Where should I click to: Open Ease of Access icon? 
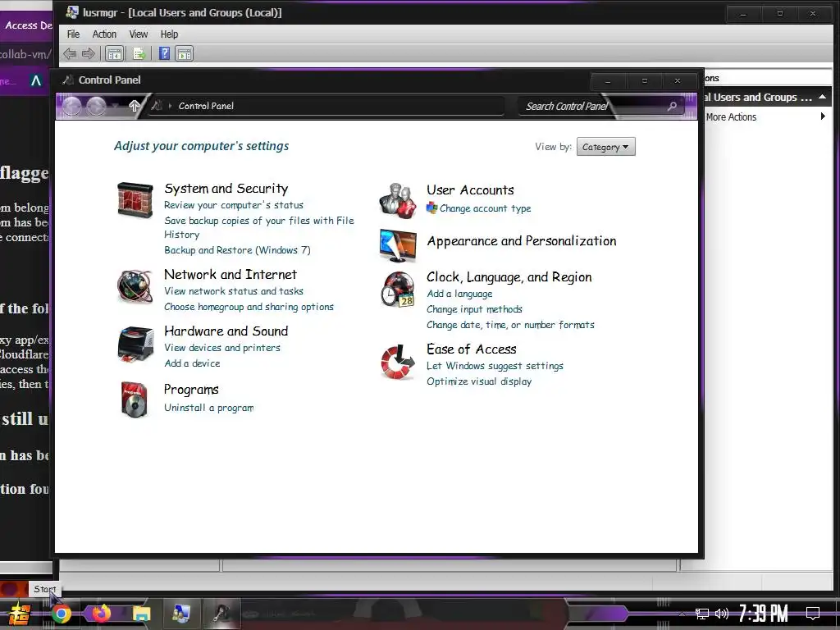click(398, 362)
